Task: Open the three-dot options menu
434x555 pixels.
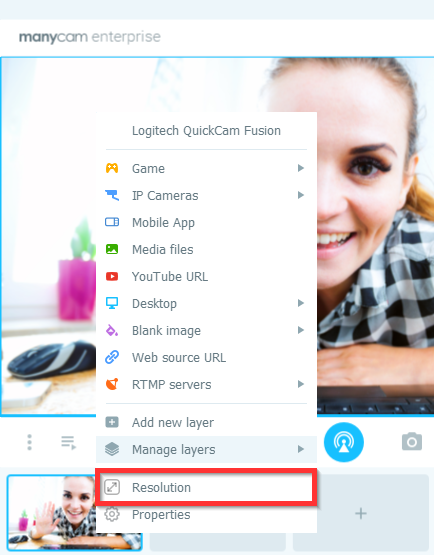Action: [x=29, y=442]
